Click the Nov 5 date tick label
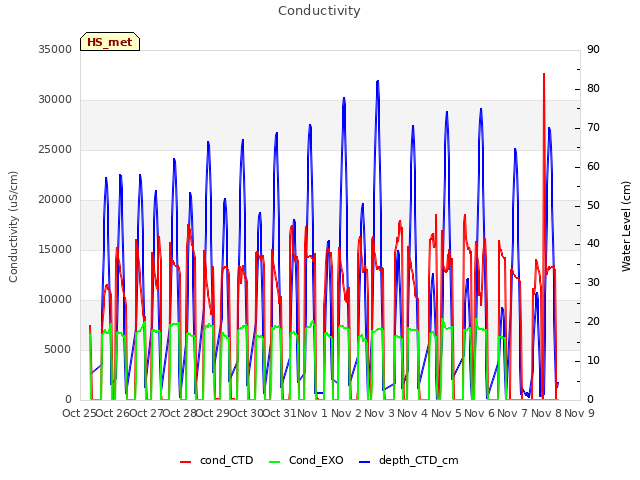 447,413
